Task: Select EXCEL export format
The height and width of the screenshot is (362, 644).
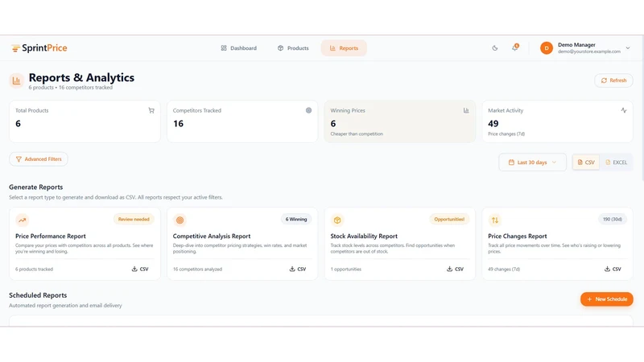Action: (x=616, y=162)
